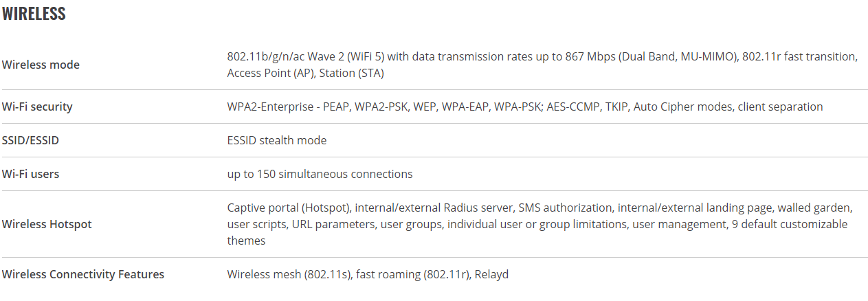Select the Wireless mesh (802.11s) text
The width and height of the screenshot is (868, 301).
click(x=291, y=274)
